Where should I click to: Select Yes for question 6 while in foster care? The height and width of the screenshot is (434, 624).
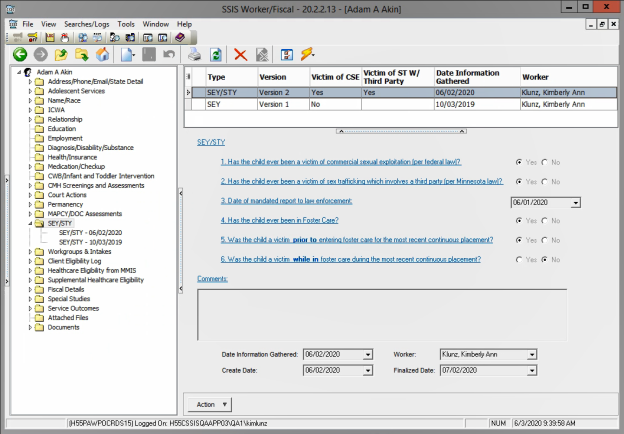pyautogui.click(x=519, y=259)
